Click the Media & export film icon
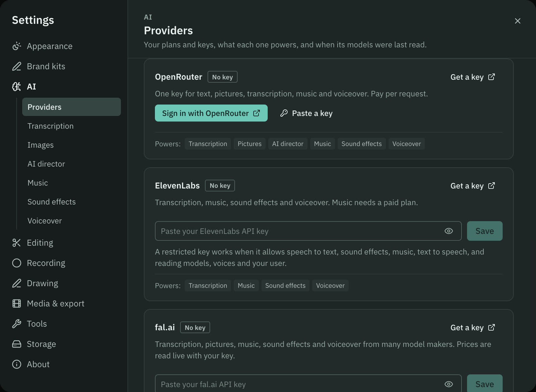 (16, 304)
